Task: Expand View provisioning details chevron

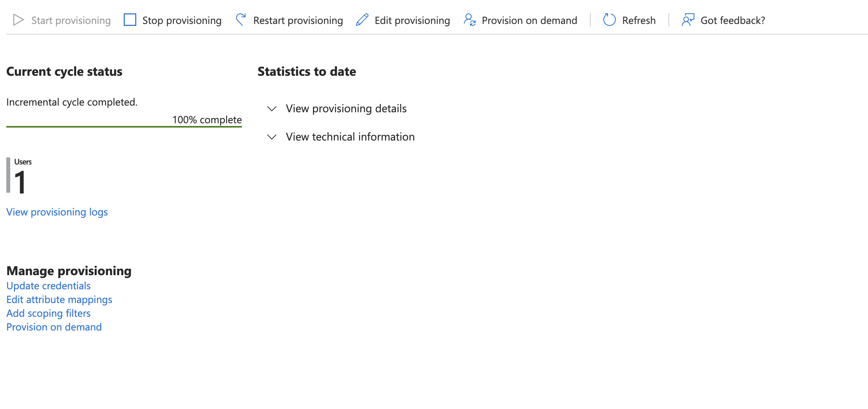Action: 272,109
